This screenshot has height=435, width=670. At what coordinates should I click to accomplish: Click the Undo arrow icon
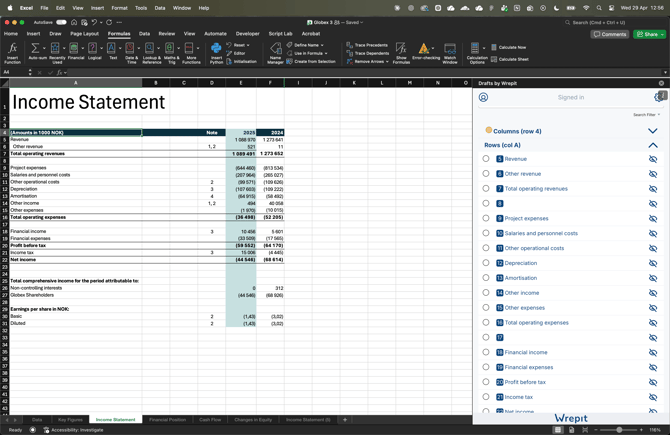(x=94, y=22)
